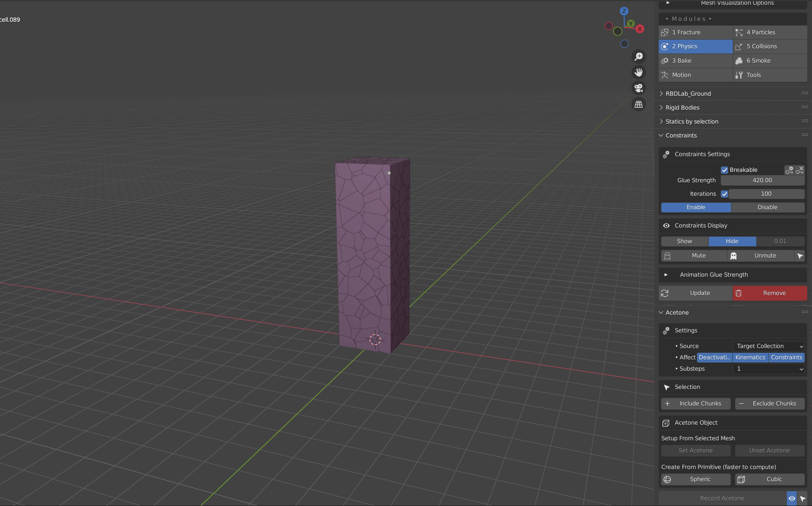
Task: Toggle the camera view icon
Action: coord(639,88)
